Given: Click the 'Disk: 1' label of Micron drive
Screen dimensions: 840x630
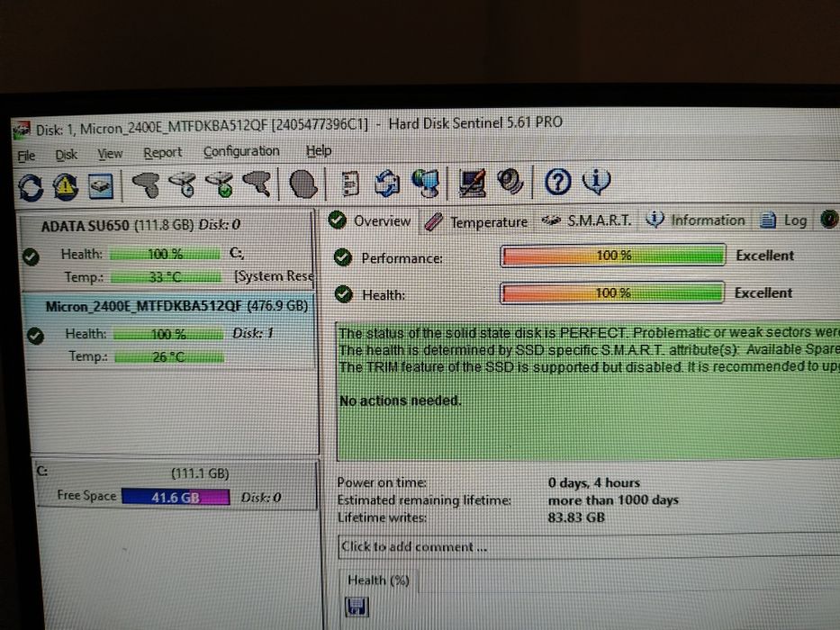Looking at the screenshot, I should coord(253,333).
